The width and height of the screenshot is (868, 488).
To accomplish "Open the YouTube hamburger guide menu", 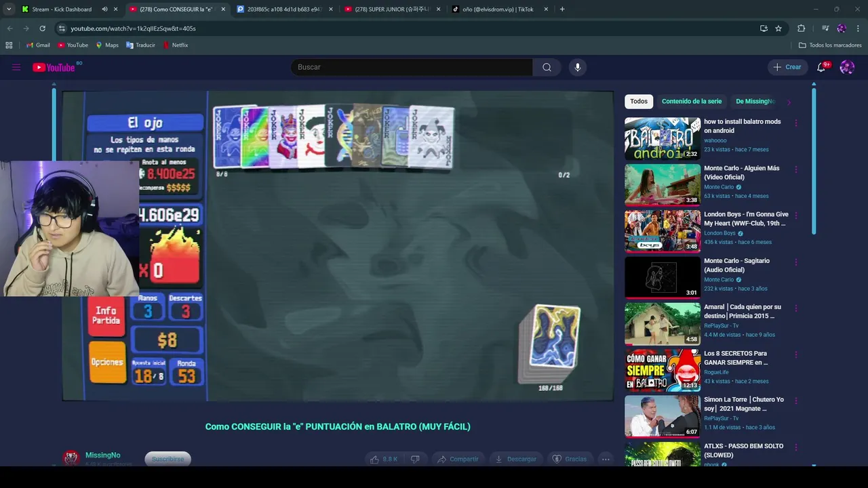I will coord(16,67).
